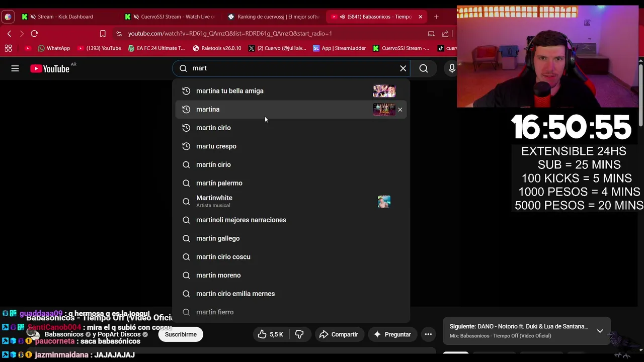Screen dimensions: 644x362
Task: Open 'EA FC 24 Ultimate T...' bookmark
Action: pyautogui.click(x=156, y=48)
